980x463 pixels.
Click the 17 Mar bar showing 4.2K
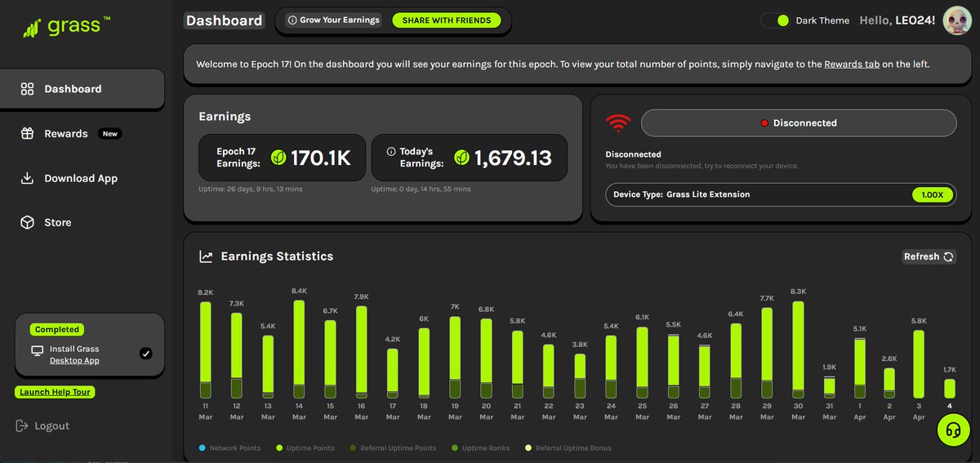(x=392, y=373)
